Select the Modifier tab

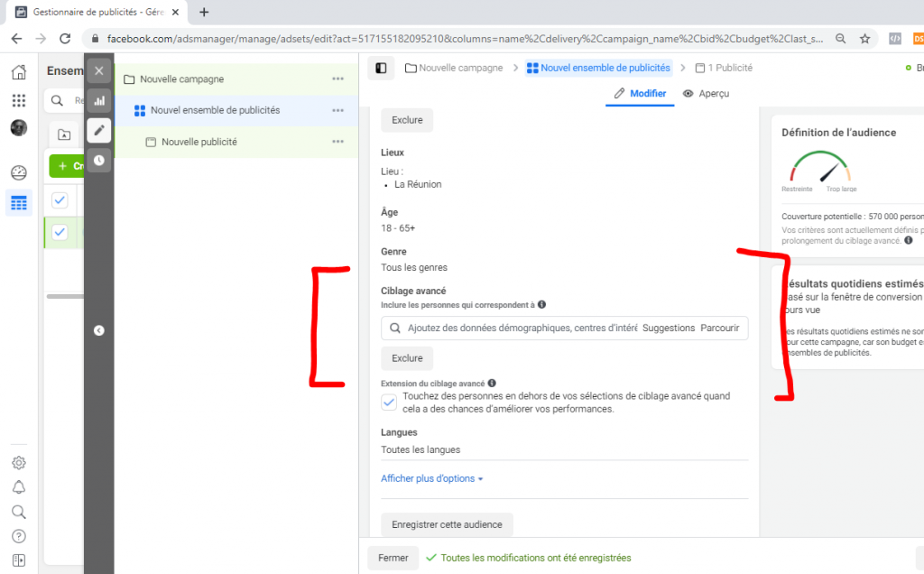pyautogui.click(x=640, y=94)
